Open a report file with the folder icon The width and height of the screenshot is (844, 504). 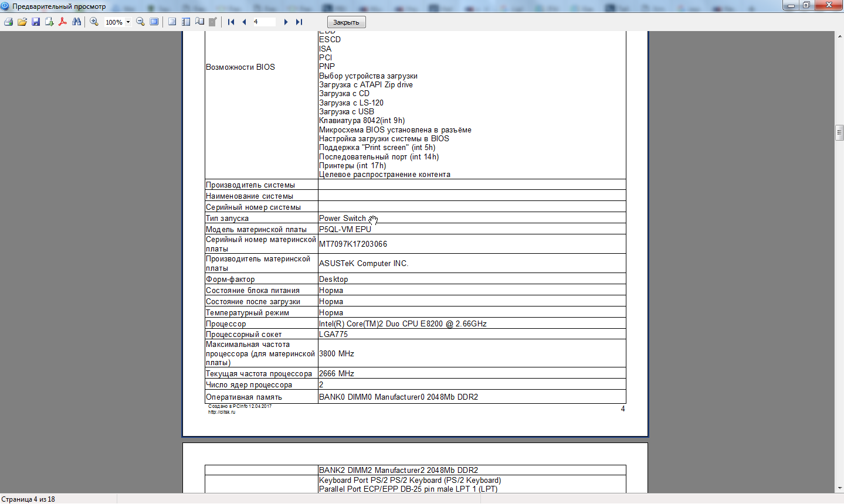point(22,22)
